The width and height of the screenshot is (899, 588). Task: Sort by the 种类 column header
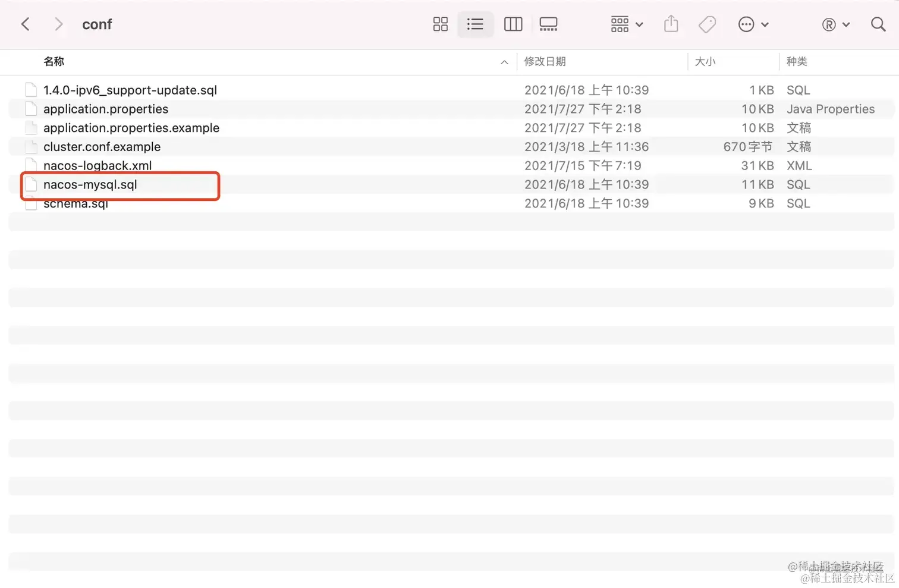pos(797,61)
